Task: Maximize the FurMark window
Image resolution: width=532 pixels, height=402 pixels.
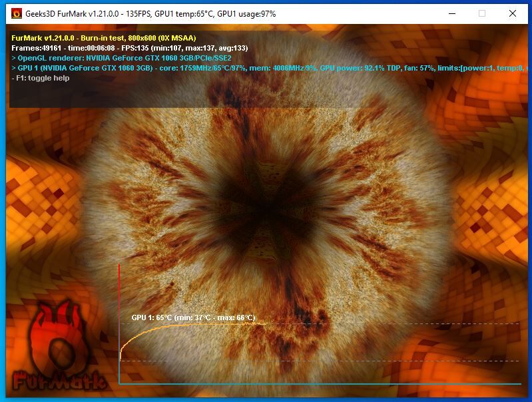Action: point(482,13)
